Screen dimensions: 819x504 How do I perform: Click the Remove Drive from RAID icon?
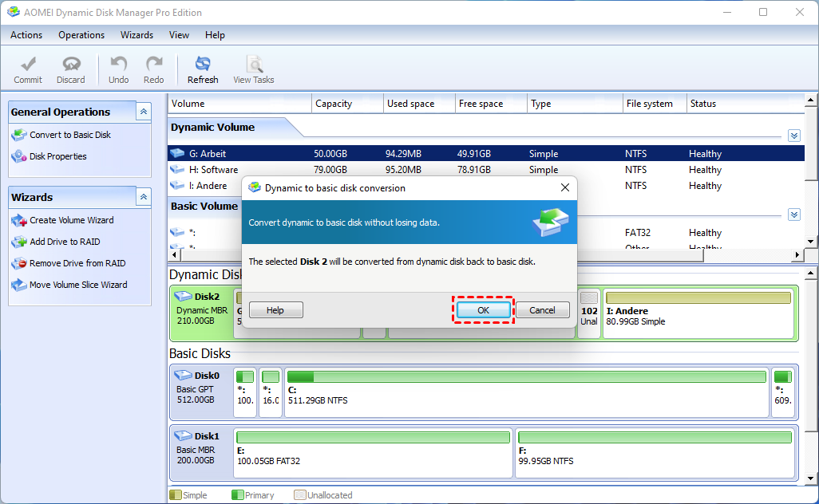19,263
